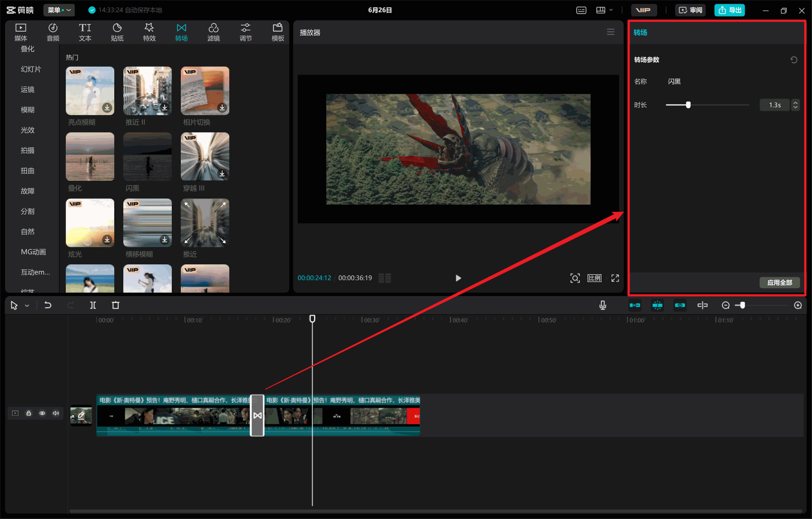Increase duration with stepper up arrow
This screenshot has height=519, width=812.
click(x=796, y=102)
